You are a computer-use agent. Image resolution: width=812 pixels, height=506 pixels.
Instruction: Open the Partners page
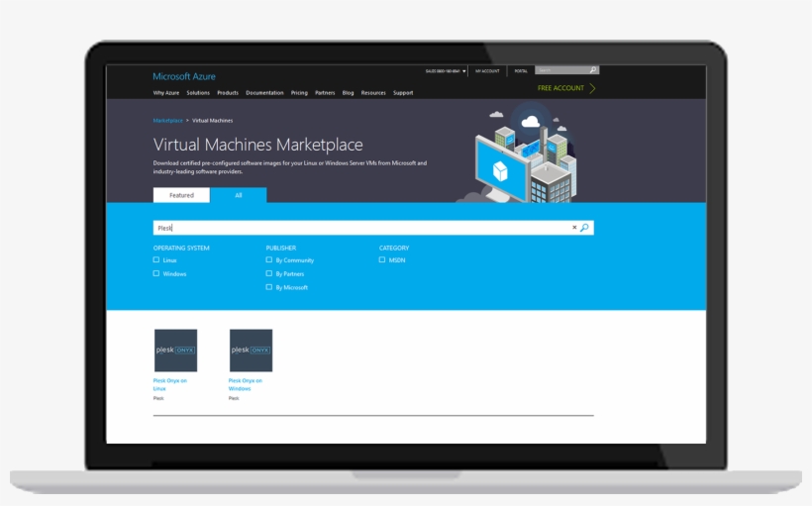pyautogui.click(x=325, y=93)
